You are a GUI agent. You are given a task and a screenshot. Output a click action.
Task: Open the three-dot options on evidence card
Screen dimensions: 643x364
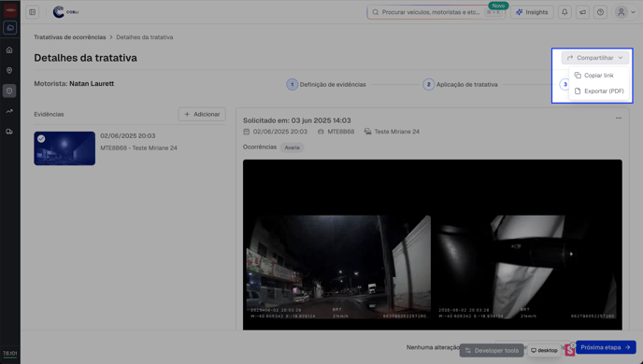pos(619,119)
